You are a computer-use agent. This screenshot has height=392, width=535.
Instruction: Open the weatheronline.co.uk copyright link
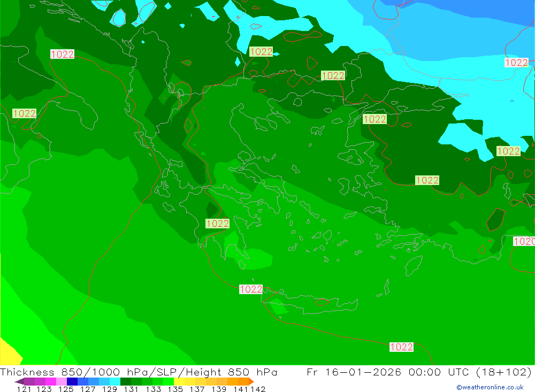tap(490, 387)
